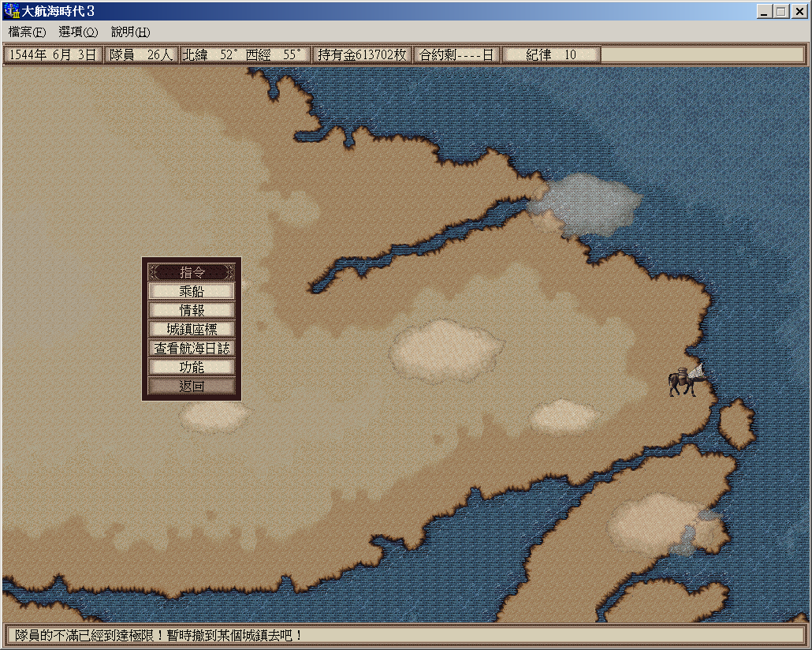Select 乘船 to board the ship
This screenshot has height=650, width=812.
click(x=192, y=291)
